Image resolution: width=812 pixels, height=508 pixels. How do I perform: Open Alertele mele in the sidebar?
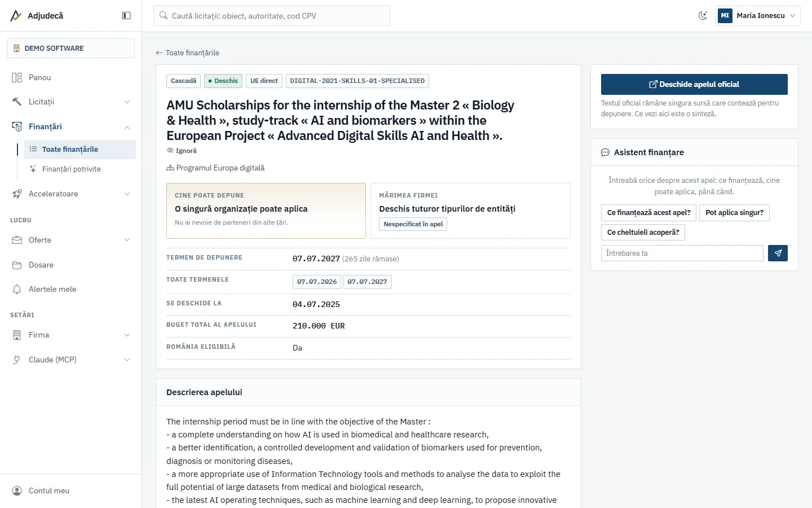tap(71, 289)
